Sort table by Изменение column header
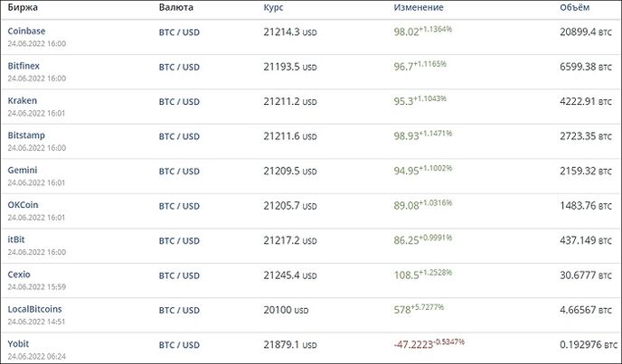This screenshot has width=622, height=364. 419,7
